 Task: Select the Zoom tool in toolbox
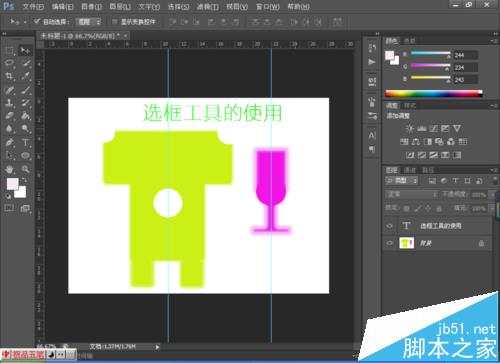coord(26,169)
